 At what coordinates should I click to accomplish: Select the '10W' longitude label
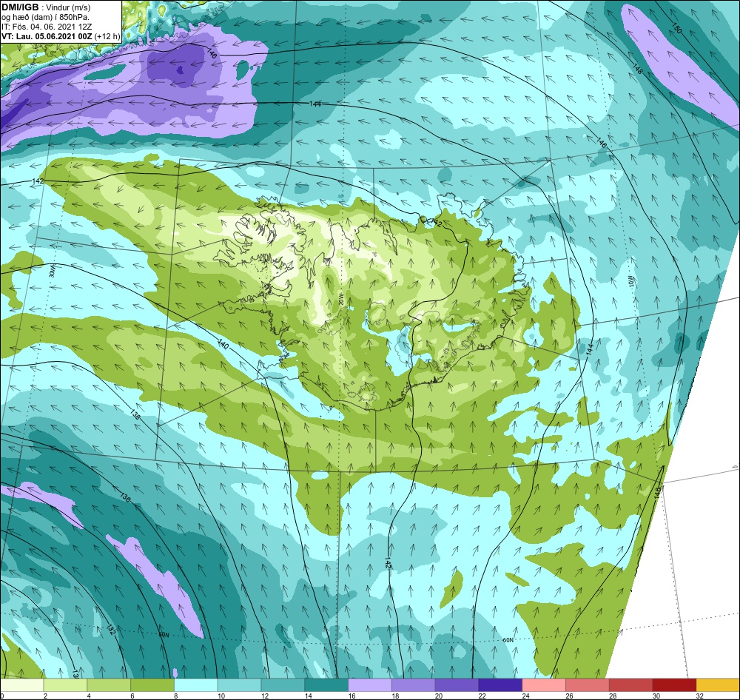point(630,281)
